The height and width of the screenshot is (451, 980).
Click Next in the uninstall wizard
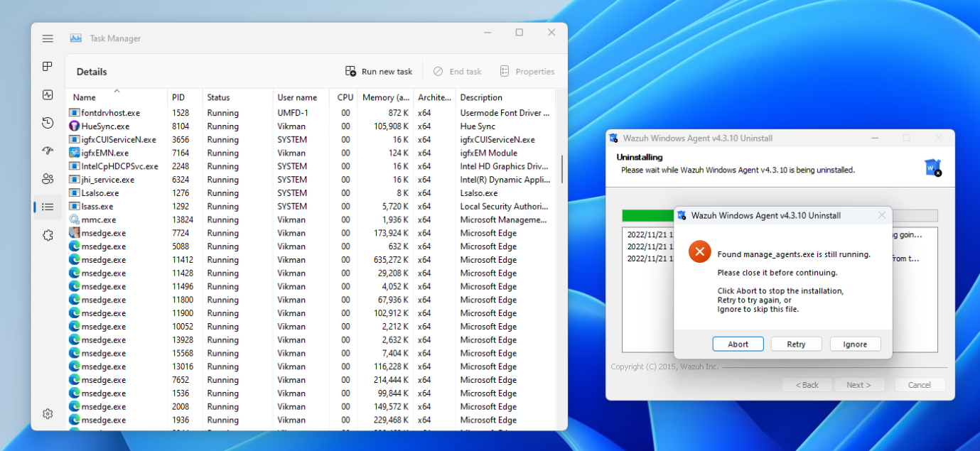click(859, 384)
